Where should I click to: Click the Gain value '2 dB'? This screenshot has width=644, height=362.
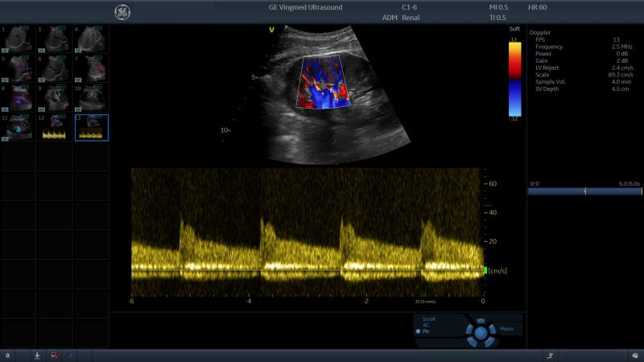pyautogui.click(x=621, y=61)
